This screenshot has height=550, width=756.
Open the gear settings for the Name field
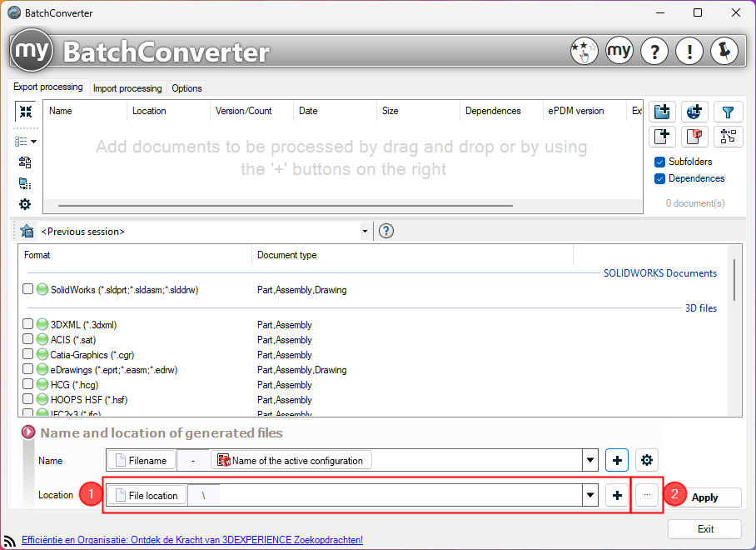pos(647,460)
